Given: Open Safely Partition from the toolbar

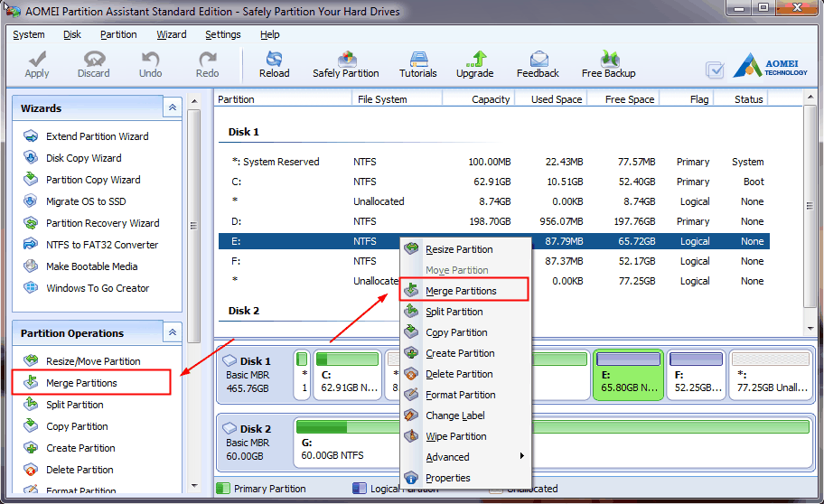Looking at the screenshot, I should click(x=346, y=65).
